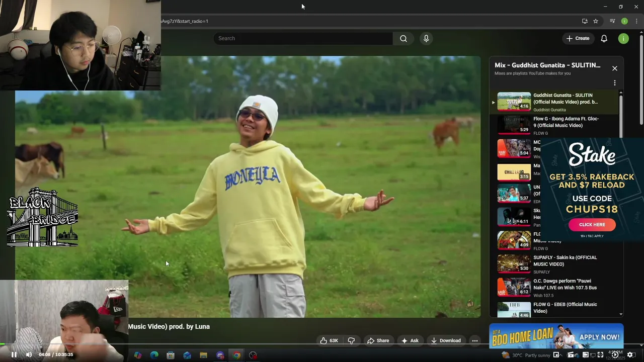Start voice search with the microphone icon
Screen dimensions: 644x362
(426, 38)
